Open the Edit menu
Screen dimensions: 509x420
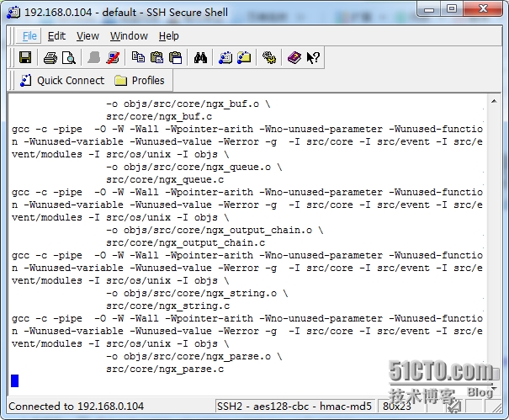(56, 35)
